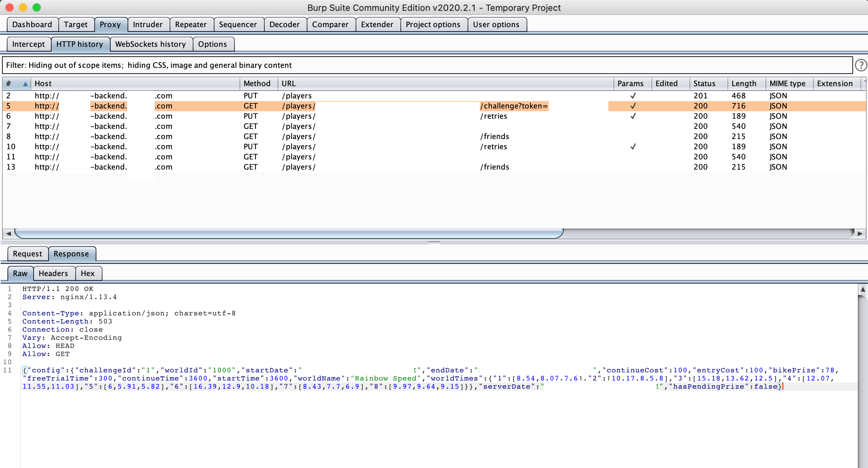This screenshot has width=868, height=468.
Task: Click the green macOS zoom button
Action: [x=37, y=7]
